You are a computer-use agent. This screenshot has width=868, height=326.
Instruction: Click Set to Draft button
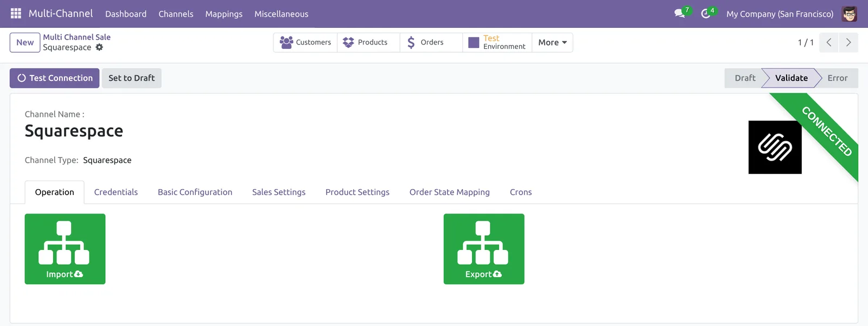point(131,78)
